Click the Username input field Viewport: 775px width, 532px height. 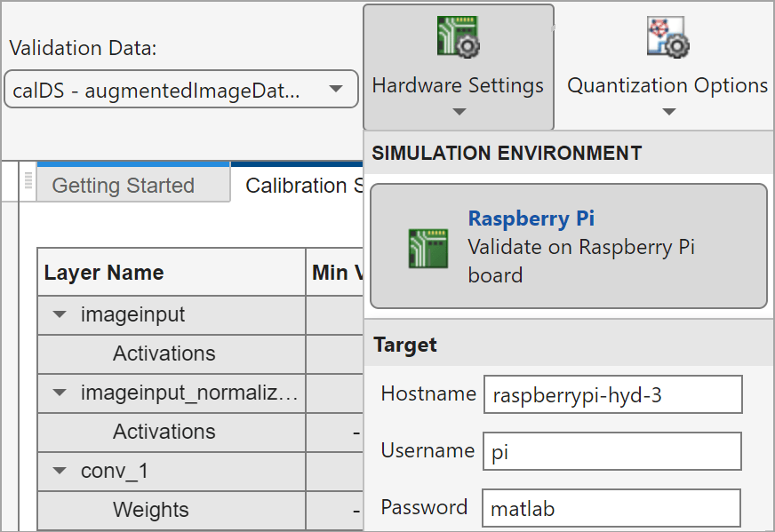pos(612,451)
